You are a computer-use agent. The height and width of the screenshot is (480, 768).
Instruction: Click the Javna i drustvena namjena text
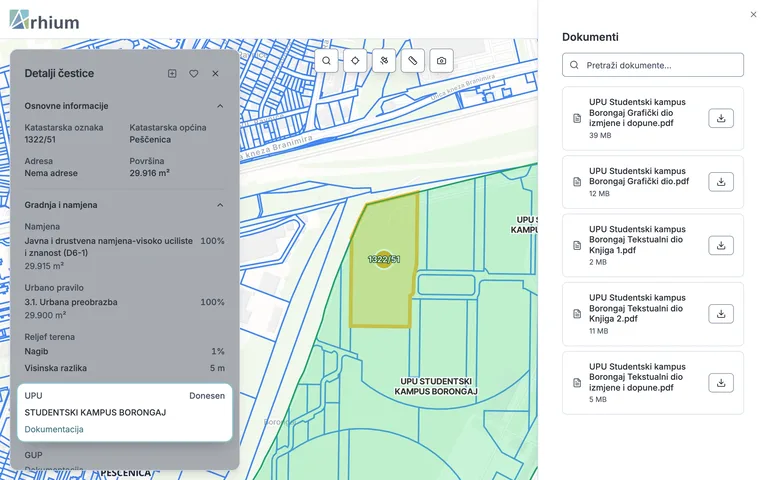(109, 247)
